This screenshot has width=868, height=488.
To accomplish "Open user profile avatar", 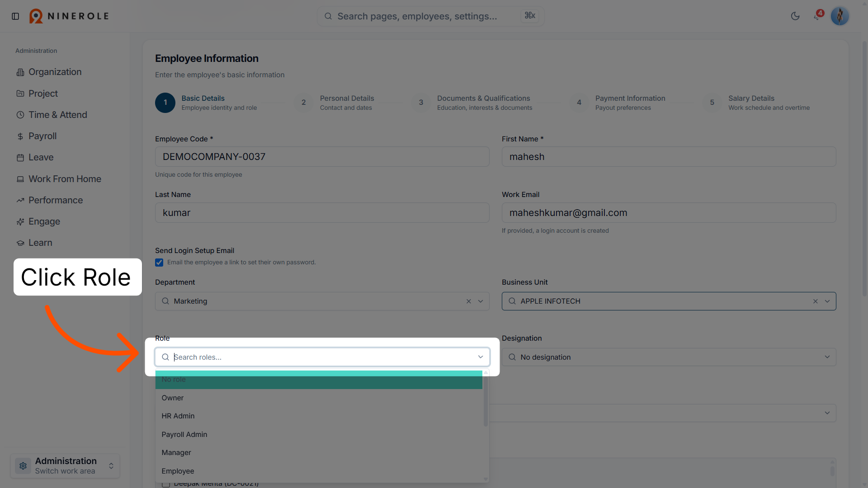I will (840, 16).
